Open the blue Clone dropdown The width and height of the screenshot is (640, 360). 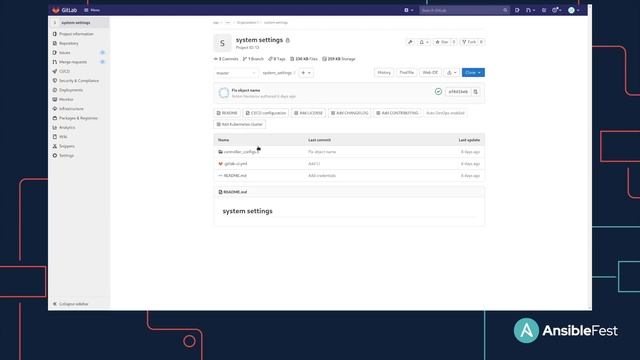click(473, 73)
